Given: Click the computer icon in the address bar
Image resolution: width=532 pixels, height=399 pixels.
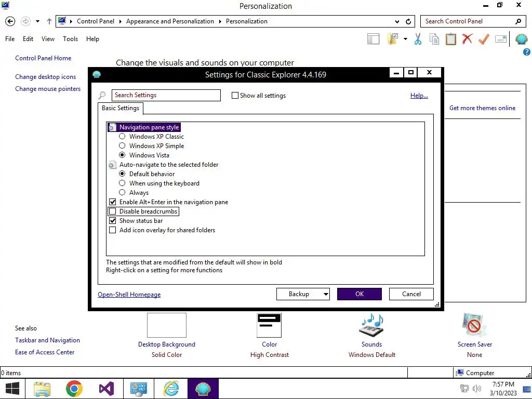Looking at the screenshot, I should [x=62, y=21].
